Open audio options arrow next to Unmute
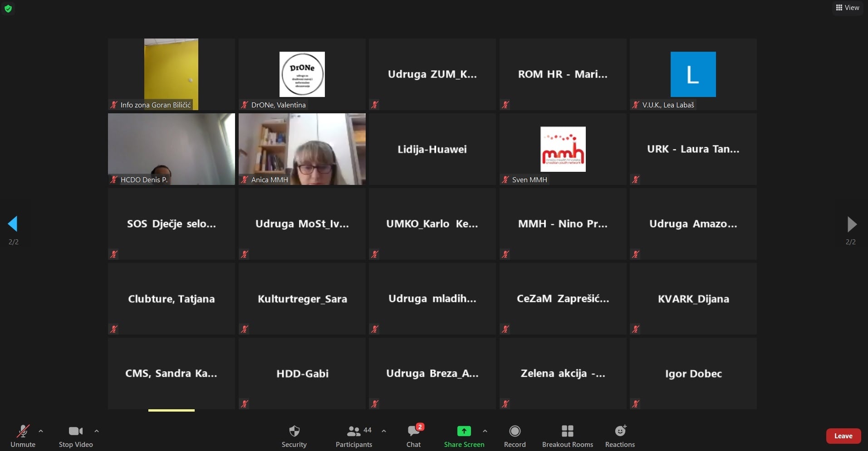Image resolution: width=868 pixels, height=451 pixels. pyautogui.click(x=41, y=431)
